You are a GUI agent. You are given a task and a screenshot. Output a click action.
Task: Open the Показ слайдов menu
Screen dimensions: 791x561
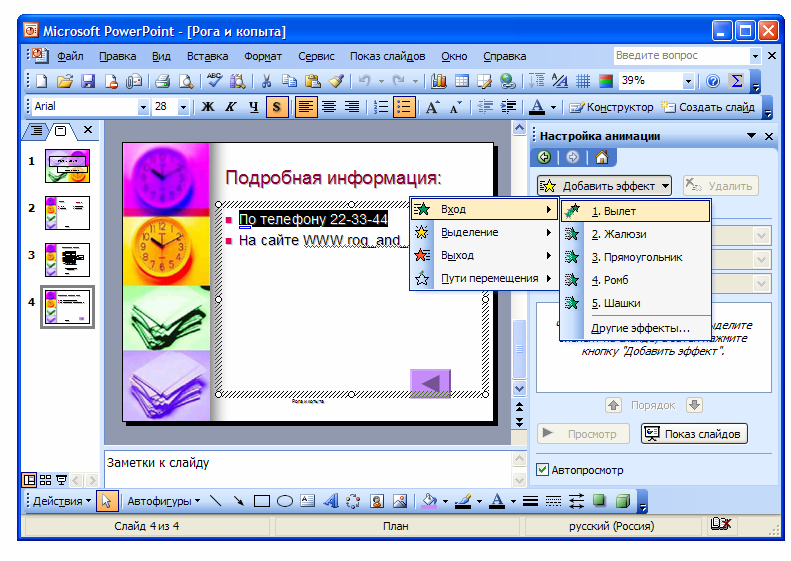[387, 56]
